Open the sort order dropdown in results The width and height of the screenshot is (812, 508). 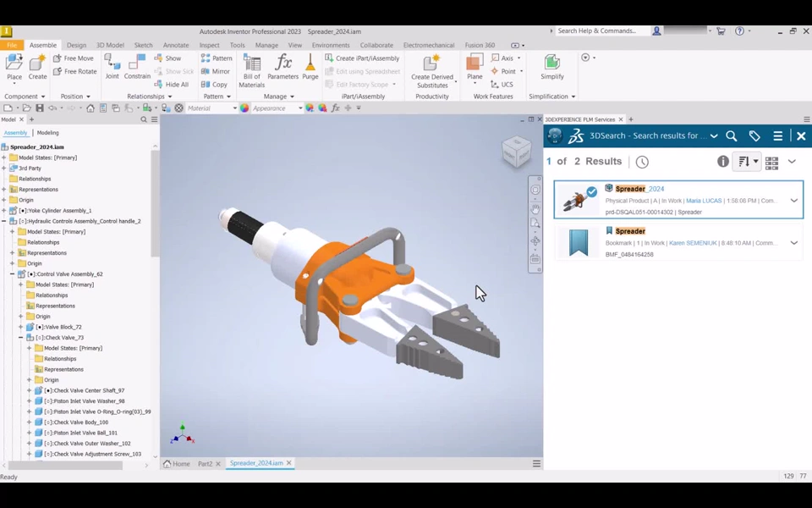[746, 162]
